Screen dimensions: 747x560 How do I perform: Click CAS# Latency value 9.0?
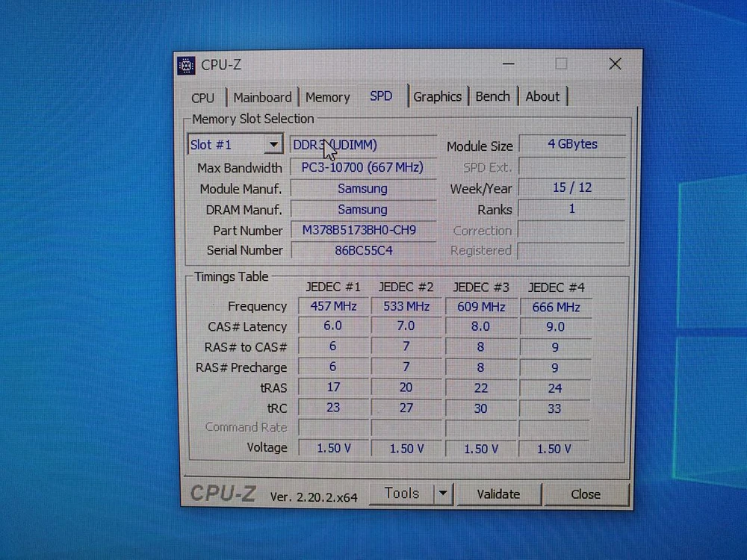(556, 327)
